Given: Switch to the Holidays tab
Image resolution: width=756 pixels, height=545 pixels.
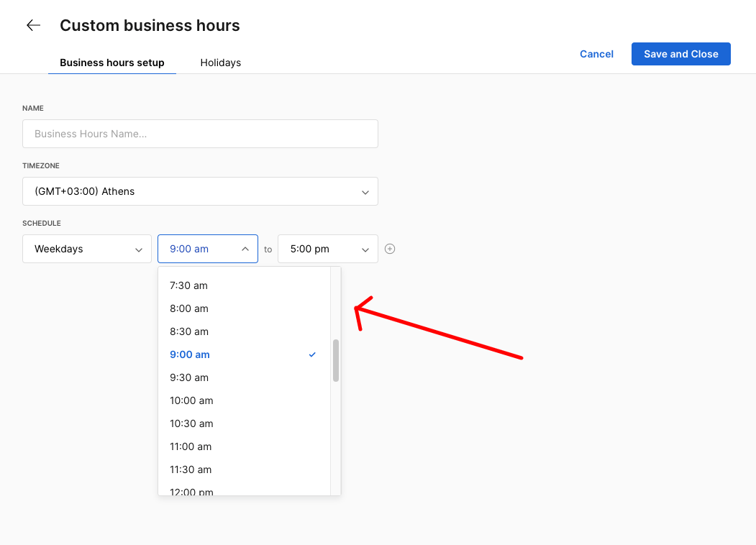Looking at the screenshot, I should (220, 63).
